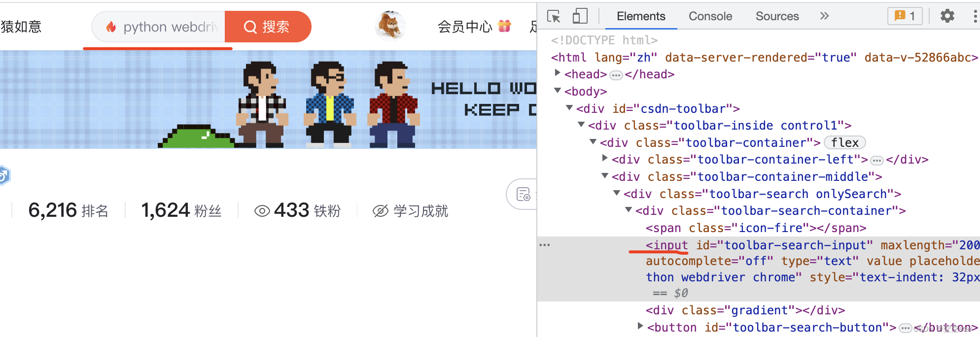Collapse the body element node
Image resolution: width=980 pixels, height=337 pixels.
pos(558,90)
